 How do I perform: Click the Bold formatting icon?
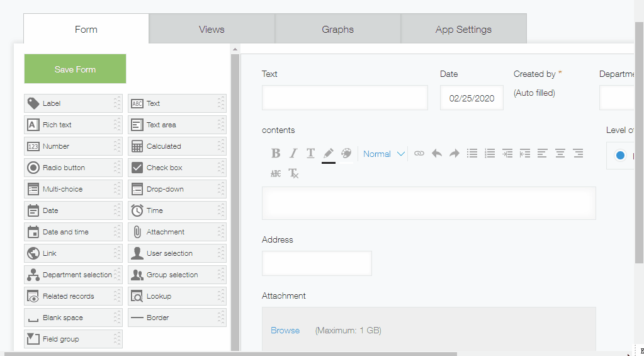[x=276, y=154]
